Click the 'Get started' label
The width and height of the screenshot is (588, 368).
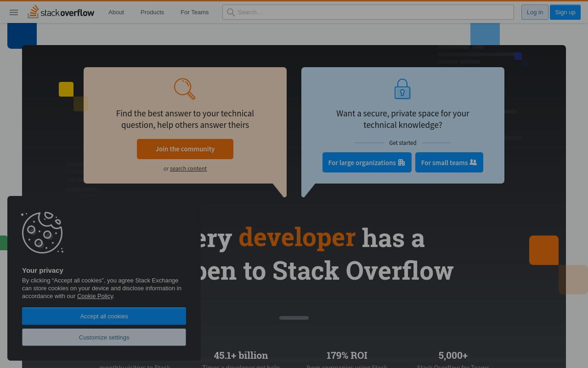coord(403,143)
